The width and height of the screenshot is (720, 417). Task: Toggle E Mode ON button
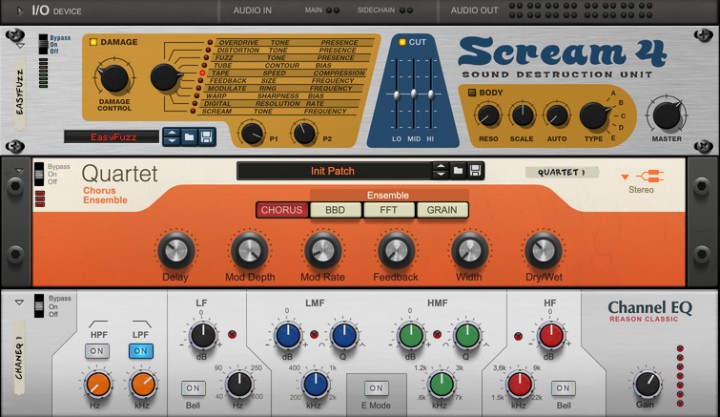tap(376, 389)
